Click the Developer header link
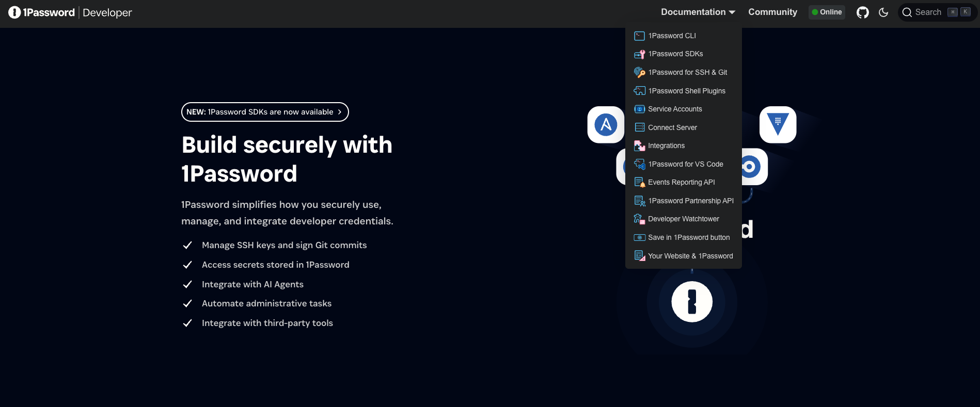The width and height of the screenshot is (980, 407). (107, 12)
